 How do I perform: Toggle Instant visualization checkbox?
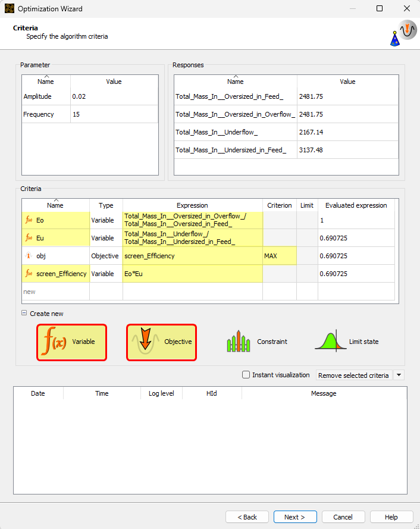(246, 375)
